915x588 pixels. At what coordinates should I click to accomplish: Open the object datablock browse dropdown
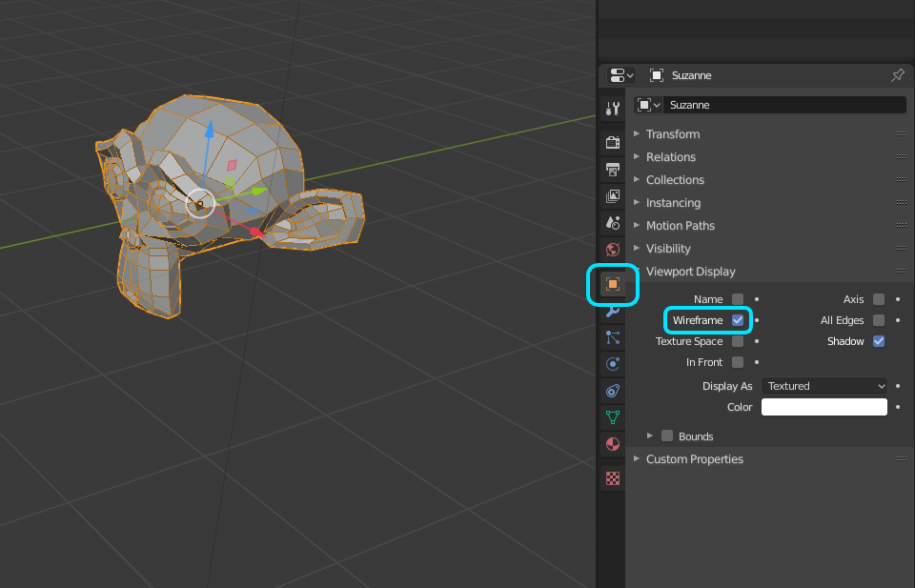point(648,105)
